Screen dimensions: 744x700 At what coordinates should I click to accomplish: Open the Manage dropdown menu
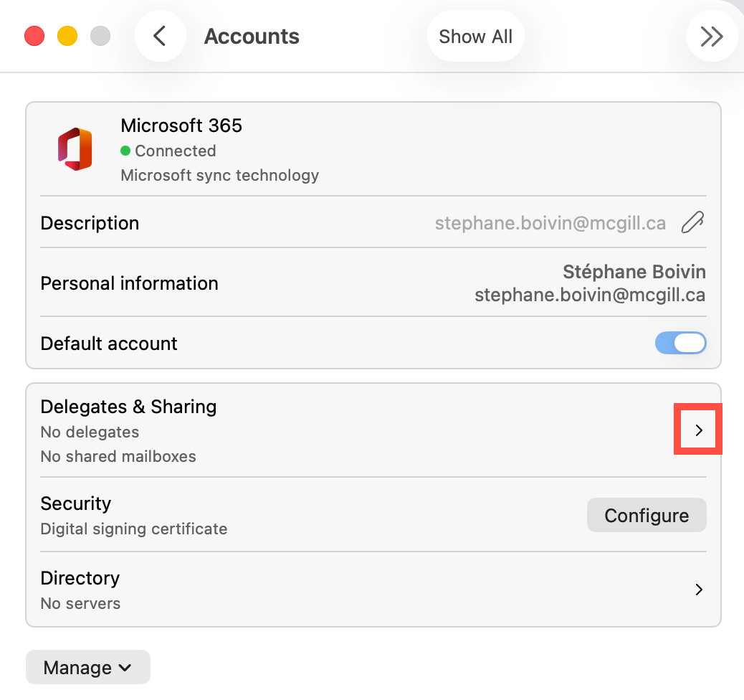87,668
